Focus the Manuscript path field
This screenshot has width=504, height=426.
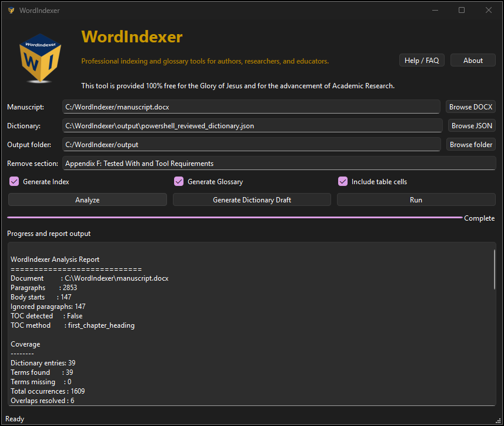click(x=251, y=106)
